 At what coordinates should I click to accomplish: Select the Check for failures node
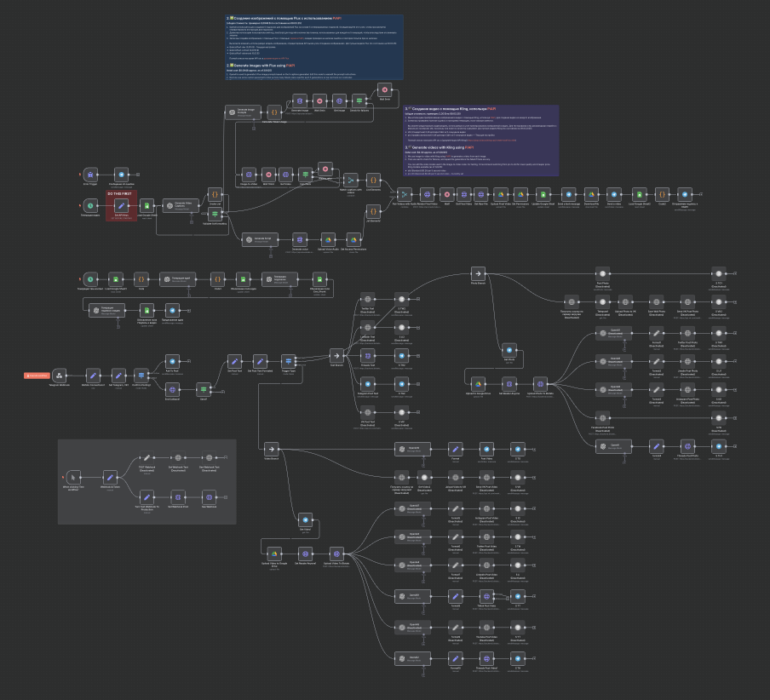point(359,101)
